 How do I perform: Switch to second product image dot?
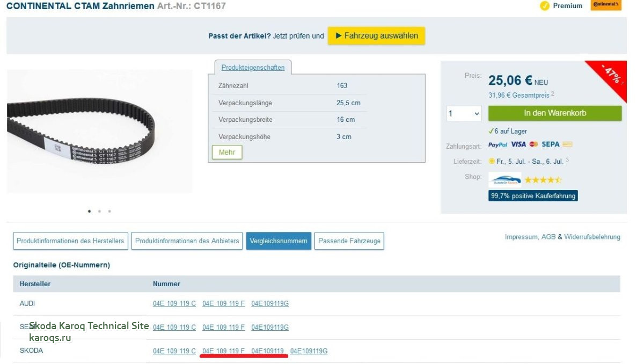click(99, 212)
